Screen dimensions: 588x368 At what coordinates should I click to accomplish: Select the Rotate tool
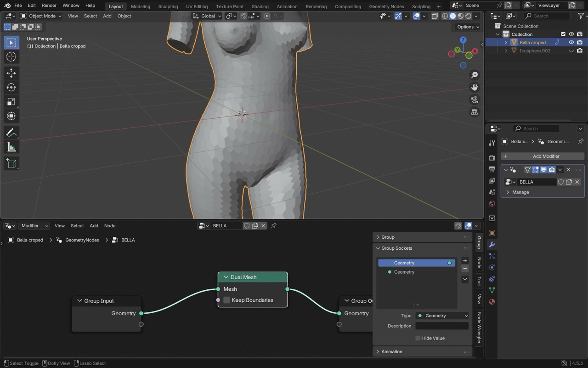[11, 87]
